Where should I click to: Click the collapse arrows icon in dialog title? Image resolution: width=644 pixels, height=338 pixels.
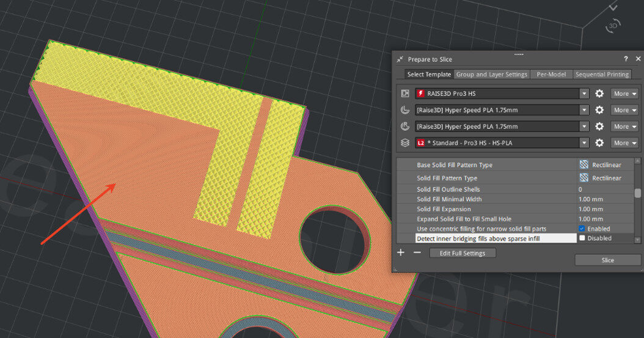click(x=400, y=59)
